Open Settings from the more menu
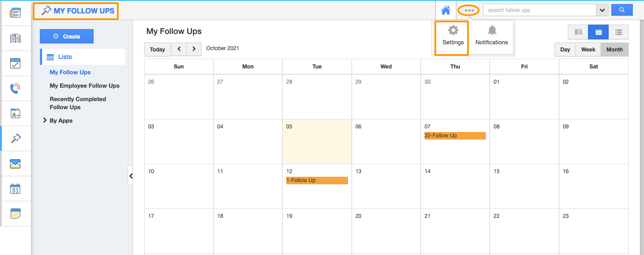The image size is (644, 255). click(453, 36)
